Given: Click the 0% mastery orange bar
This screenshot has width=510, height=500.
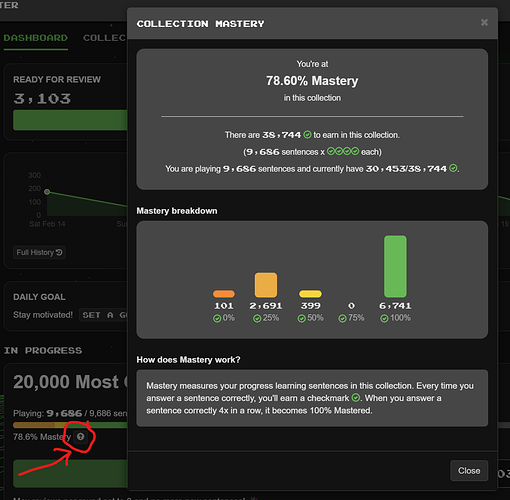Looking at the screenshot, I should pos(224,294).
